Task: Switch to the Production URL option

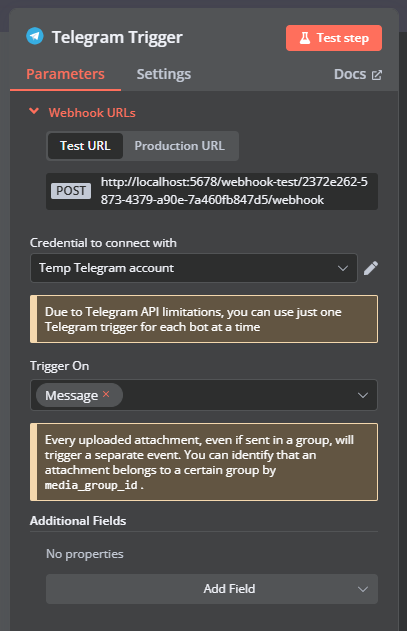Action: point(180,146)
